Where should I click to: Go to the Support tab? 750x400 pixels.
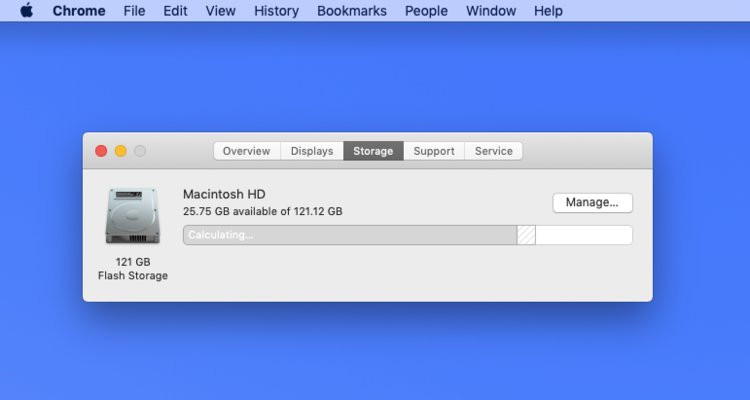[434, 151]
